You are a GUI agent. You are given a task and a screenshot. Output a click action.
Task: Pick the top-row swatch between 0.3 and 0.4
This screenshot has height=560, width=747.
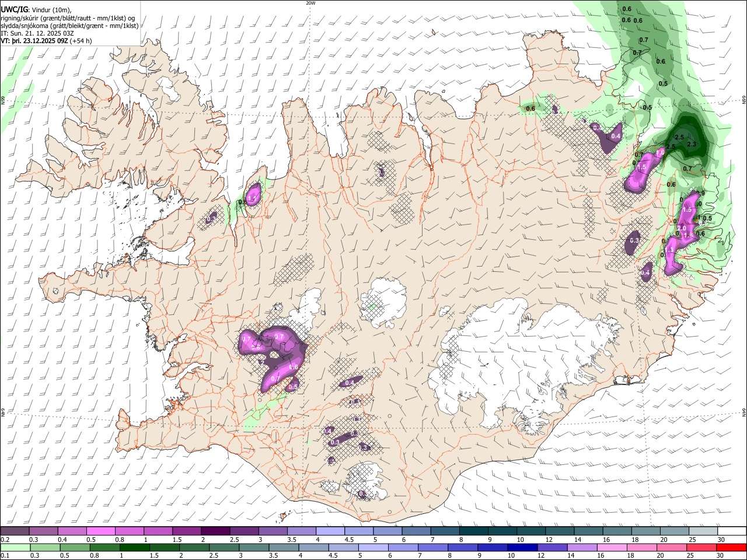click(43, 531)
